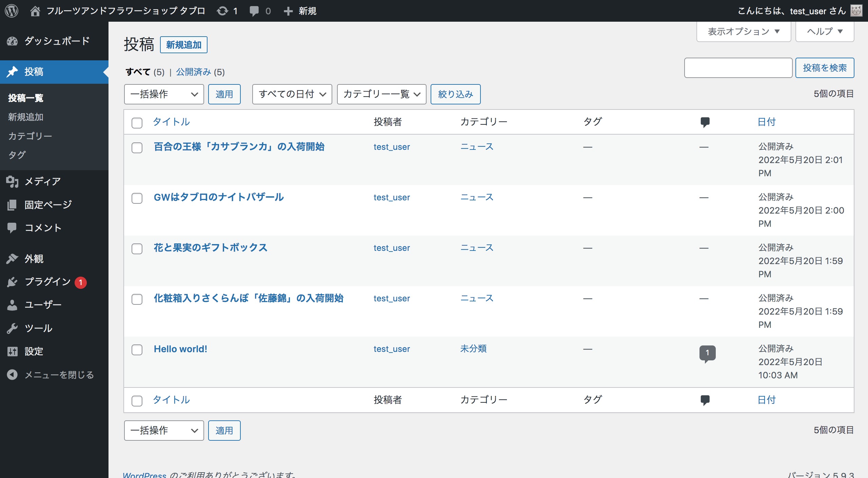This screenshot has height=478, width=868.
Task: Tick checkbox for GWはタブロのナイトバザール post
Action: (137, 198)
